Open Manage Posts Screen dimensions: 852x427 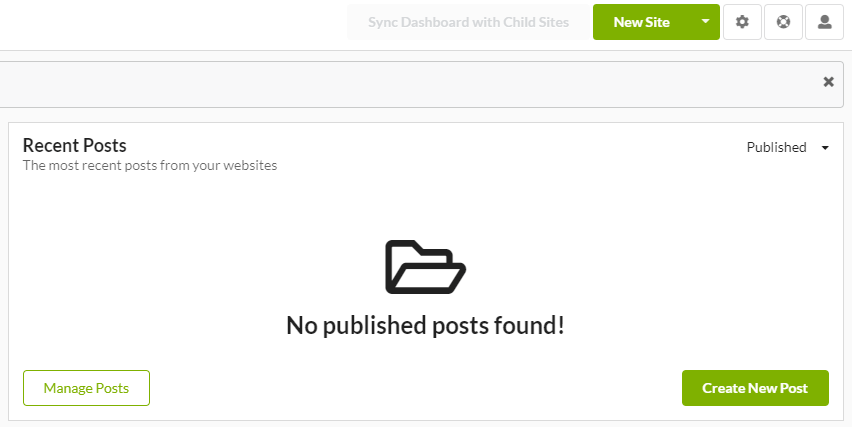coord(86,388)
